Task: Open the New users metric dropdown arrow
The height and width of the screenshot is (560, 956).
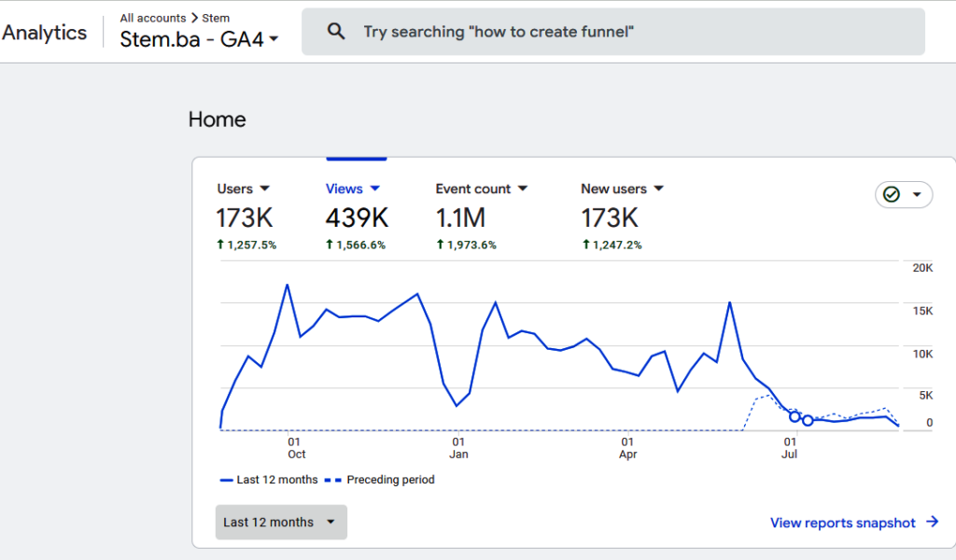Action: [658, 189]
